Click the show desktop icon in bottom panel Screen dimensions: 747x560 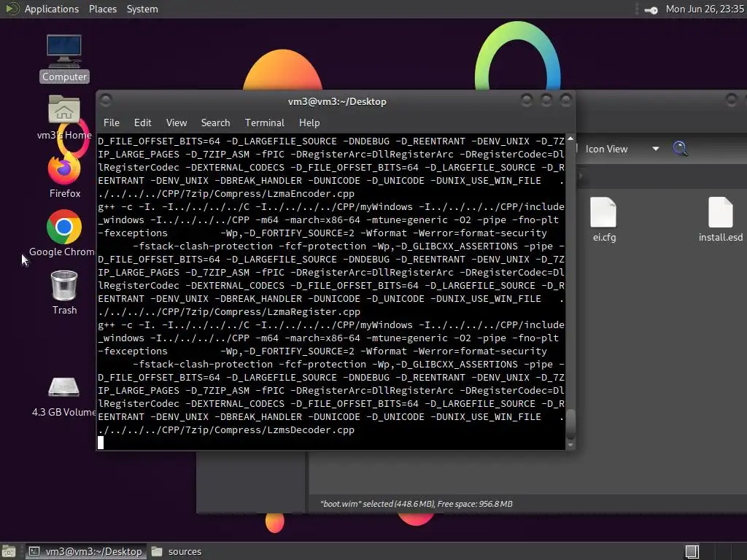[x=9, y=551]
